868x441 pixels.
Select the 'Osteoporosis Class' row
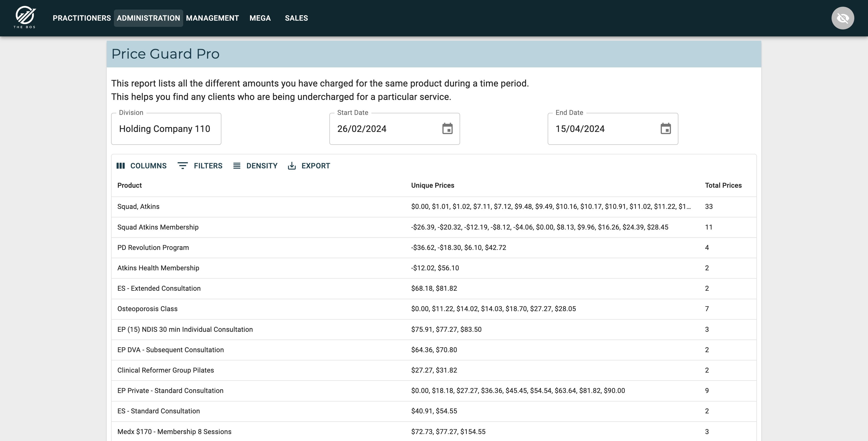point(434,309)
